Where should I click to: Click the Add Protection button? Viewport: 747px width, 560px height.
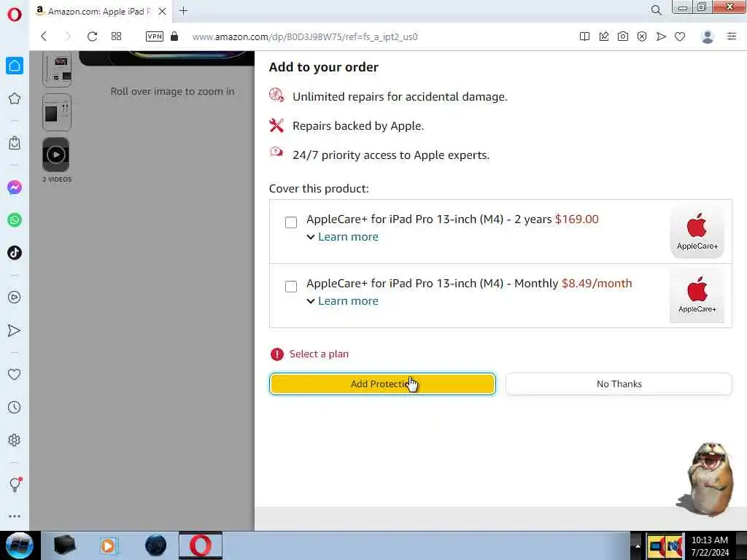[x=382, y=384]
